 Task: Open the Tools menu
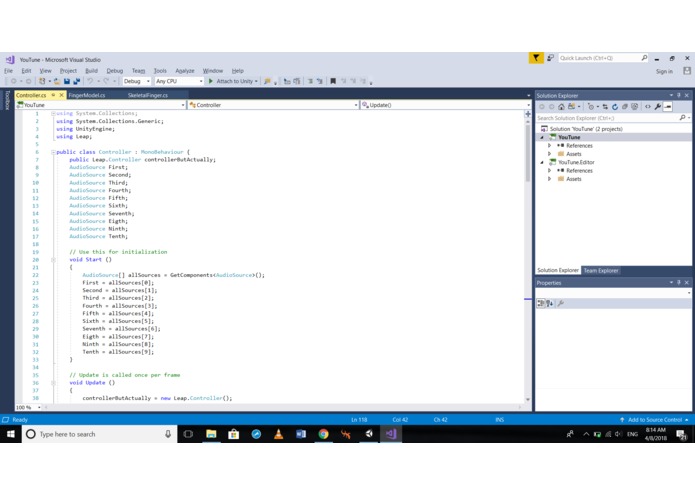pos(160,71)
